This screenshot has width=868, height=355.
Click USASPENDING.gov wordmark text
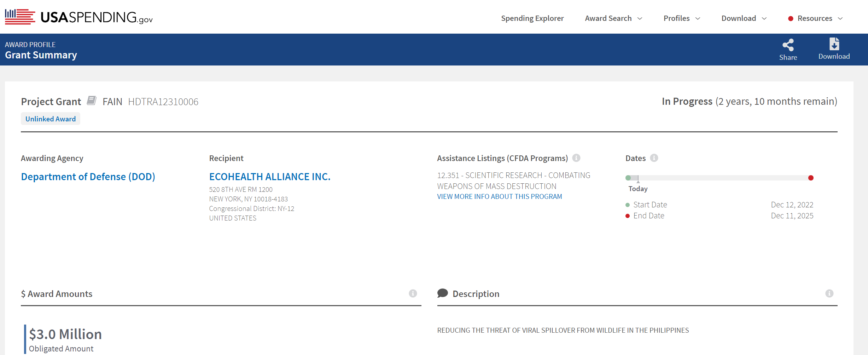[x=97, y=17]
